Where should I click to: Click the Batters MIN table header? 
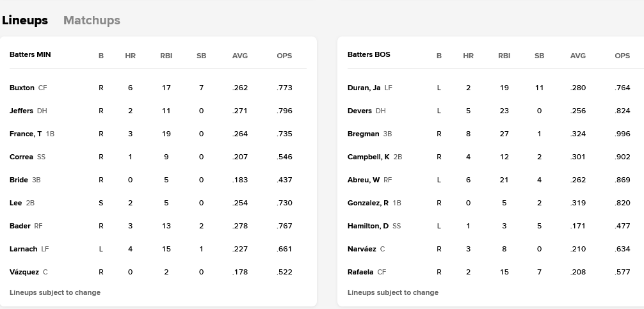point(30,55)
